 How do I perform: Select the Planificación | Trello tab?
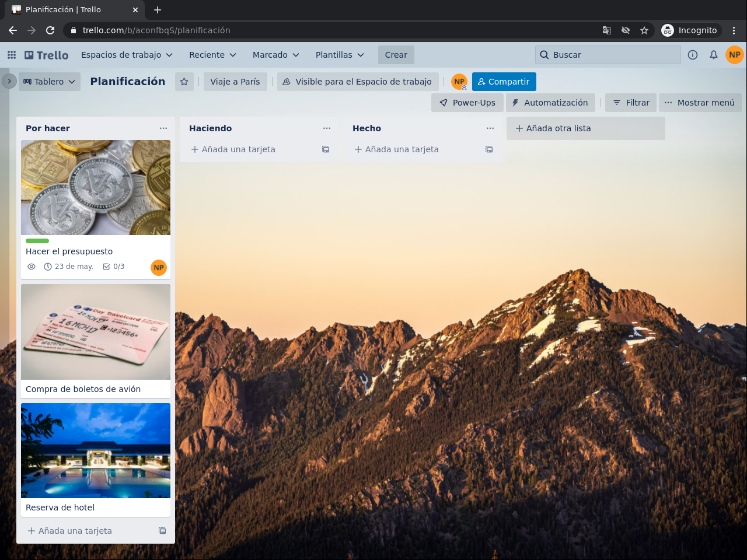pyautogui.click(x=75, y=10)
